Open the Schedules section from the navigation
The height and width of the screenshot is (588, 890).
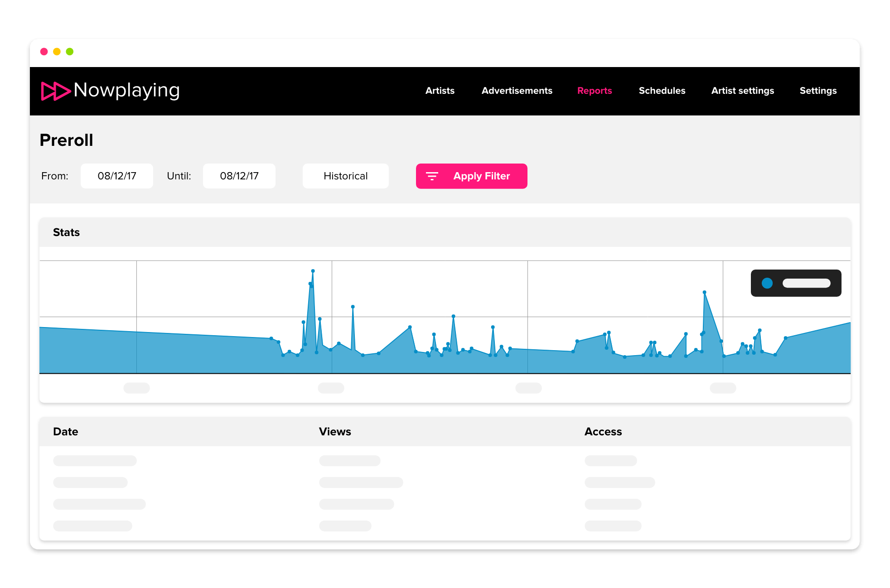[x=662, y=91]
